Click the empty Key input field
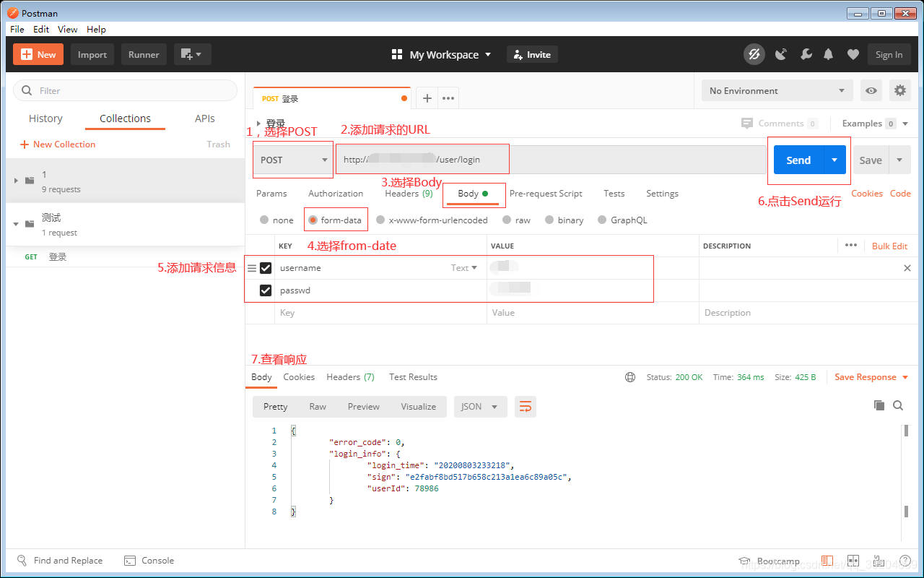 tap(380, 313)
